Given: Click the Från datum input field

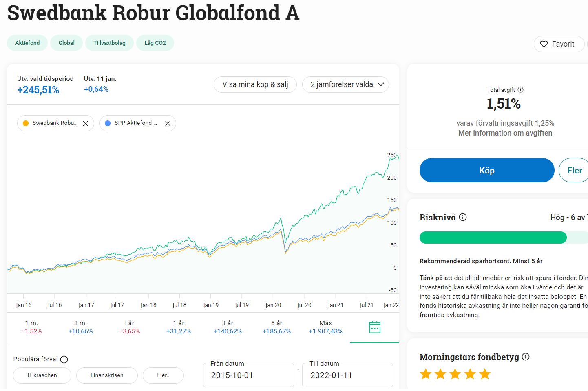Looking at the screenshot, I should click(x=248, y=375).
